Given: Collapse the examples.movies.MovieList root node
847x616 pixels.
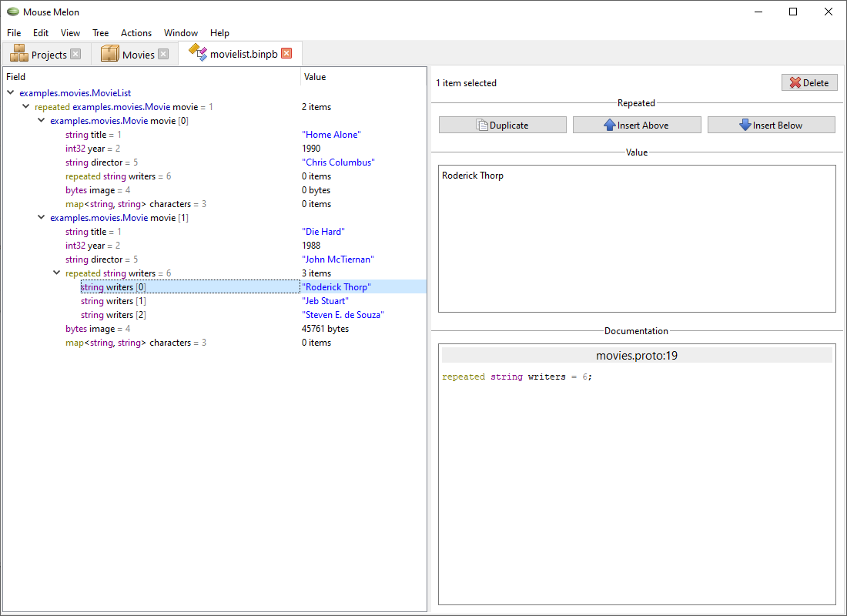Looking at the screenshot, I should point(10,92).
